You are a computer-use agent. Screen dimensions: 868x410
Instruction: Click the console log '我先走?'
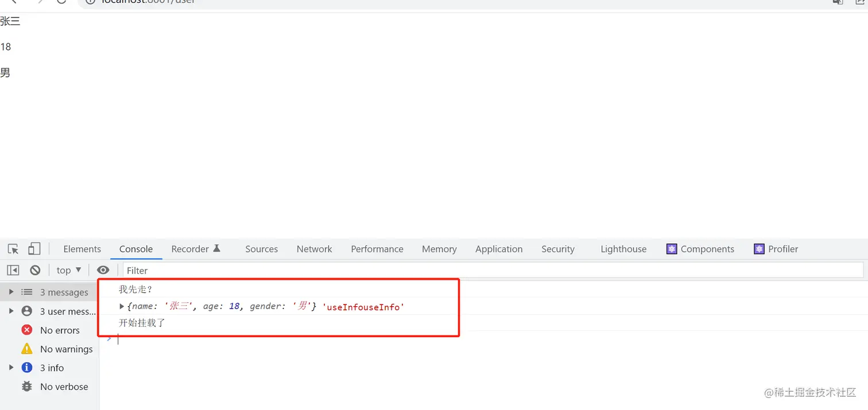click(135, 290)
